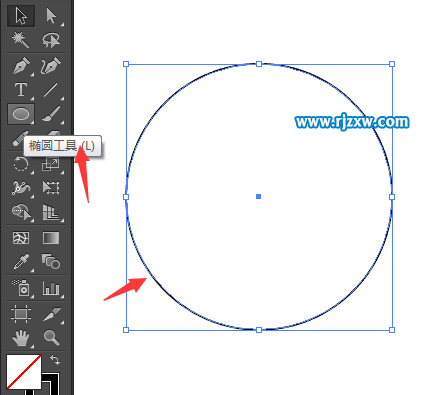Click the Ellipse tool
The image size is (435, 395).
tap(21, 114)
